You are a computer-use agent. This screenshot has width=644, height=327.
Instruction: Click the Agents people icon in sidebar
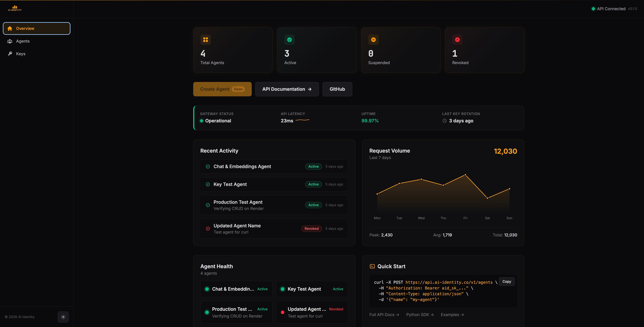point(10,41)
